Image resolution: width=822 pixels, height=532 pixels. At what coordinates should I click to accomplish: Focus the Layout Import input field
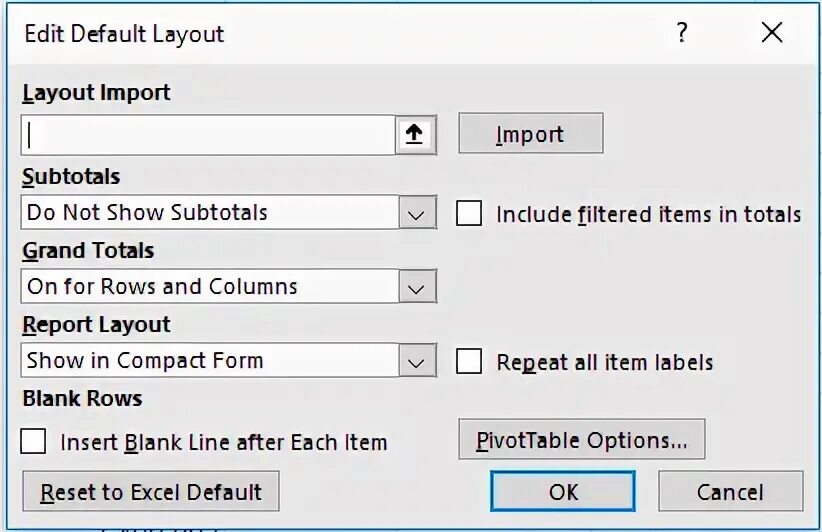(208, 135)
